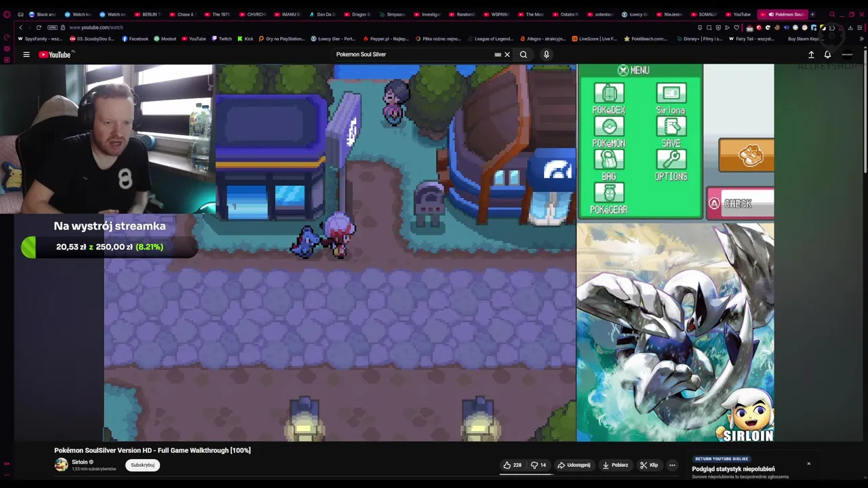Viewport: 868px width, 488px height.
Task: Click the heart bookmark icon in address bar
Action: click(736, 28)
